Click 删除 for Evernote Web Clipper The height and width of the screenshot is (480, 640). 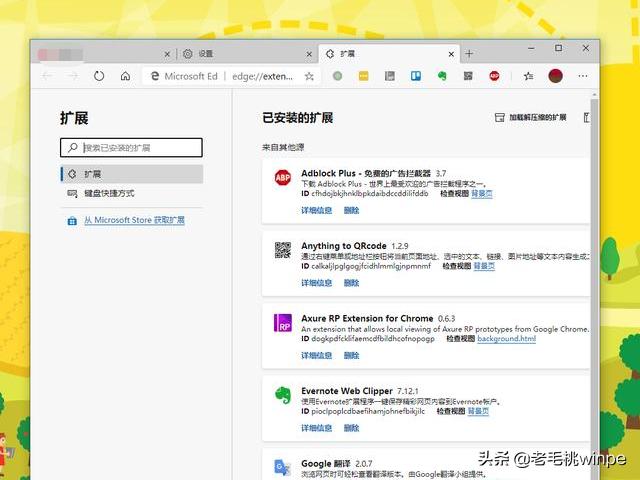point(351,427)
